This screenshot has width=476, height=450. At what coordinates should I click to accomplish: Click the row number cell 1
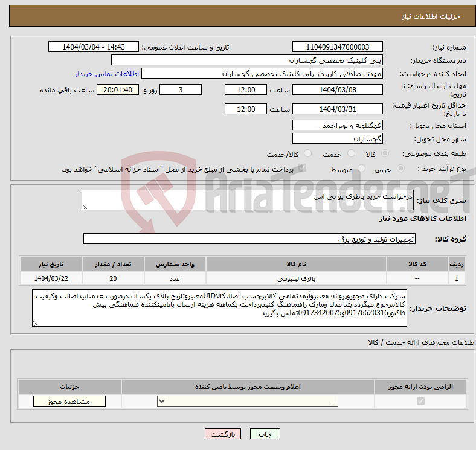click(457, 278)
